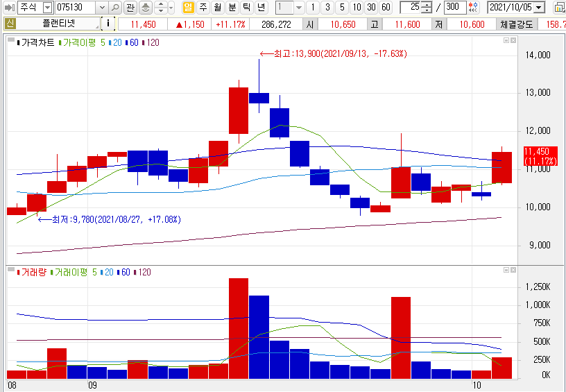This screenshot has height=392, width=566.
Task: Choose the 5 interval button
Action: coord(342,7)
